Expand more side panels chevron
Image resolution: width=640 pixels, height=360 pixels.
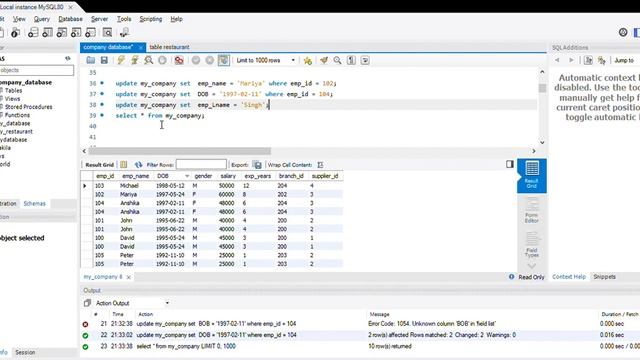point(531,266)
